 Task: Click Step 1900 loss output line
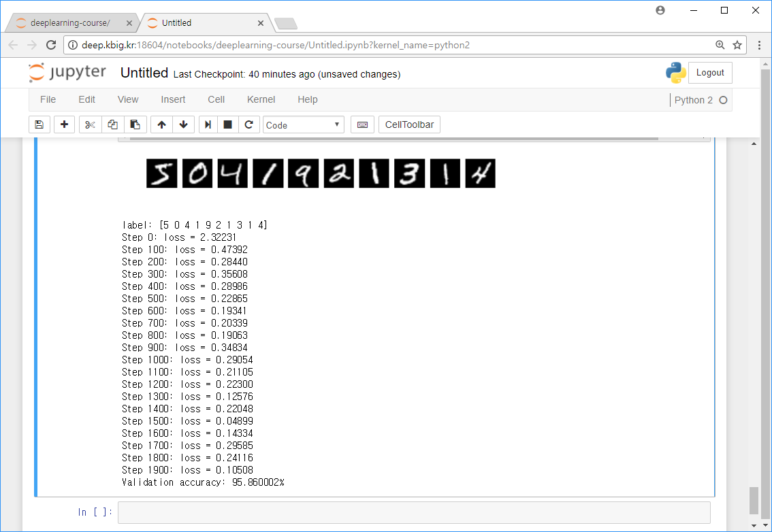click(x=188, y=470)
